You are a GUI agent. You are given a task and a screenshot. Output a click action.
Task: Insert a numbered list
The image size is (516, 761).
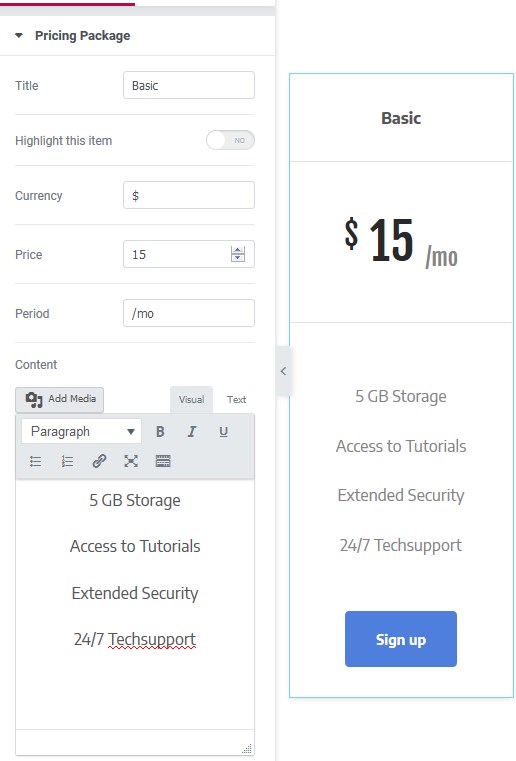(67, 461)
